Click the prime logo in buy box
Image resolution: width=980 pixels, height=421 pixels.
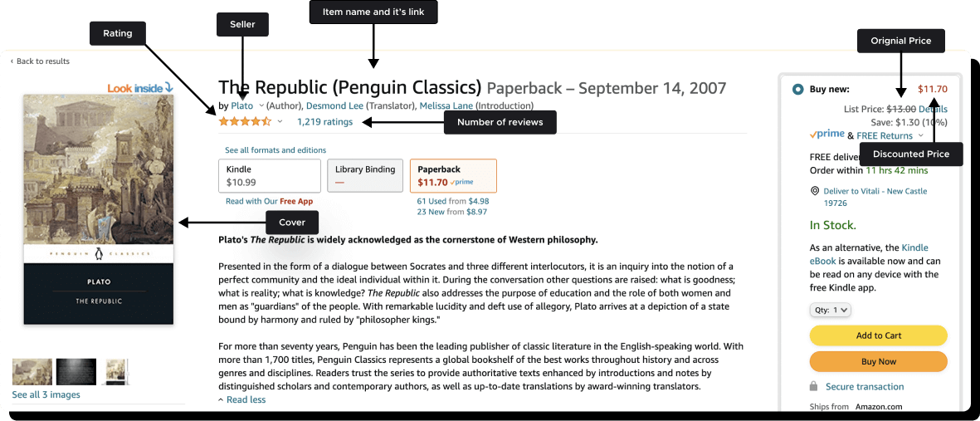tap(826, 135)
